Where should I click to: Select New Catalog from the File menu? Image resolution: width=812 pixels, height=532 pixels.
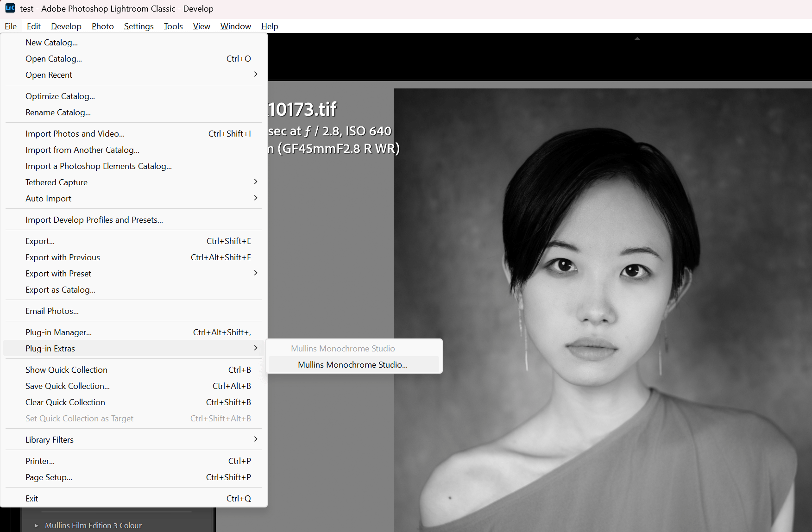pyautogui.click(x=51, y=42)
